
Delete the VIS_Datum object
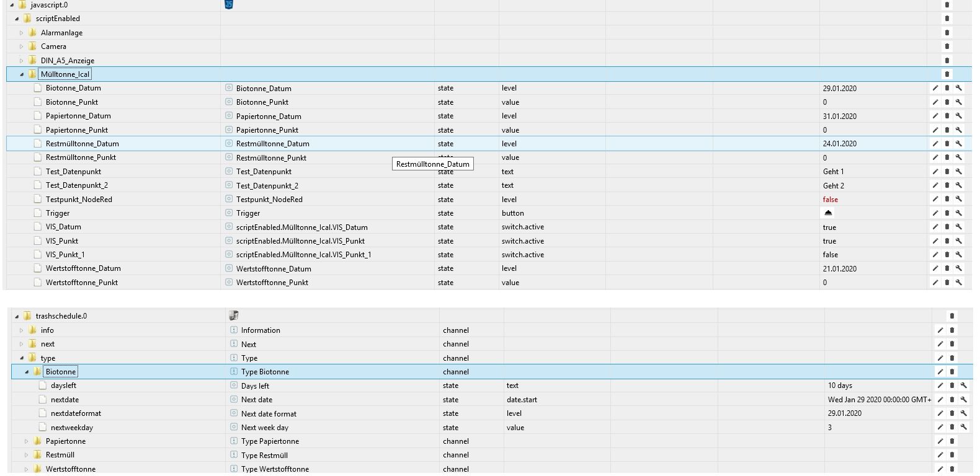pyautogui.click(x=947, y=227)
